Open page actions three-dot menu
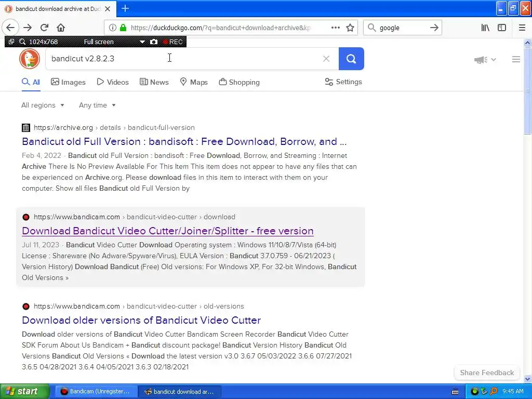 click(x=335, y=28)
